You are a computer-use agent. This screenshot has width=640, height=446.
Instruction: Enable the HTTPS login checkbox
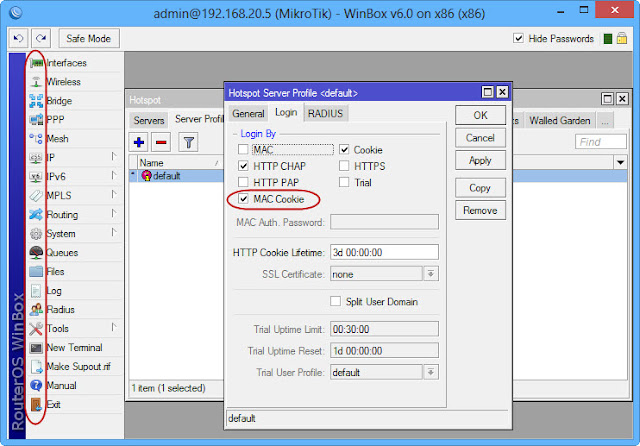point(344,166)
